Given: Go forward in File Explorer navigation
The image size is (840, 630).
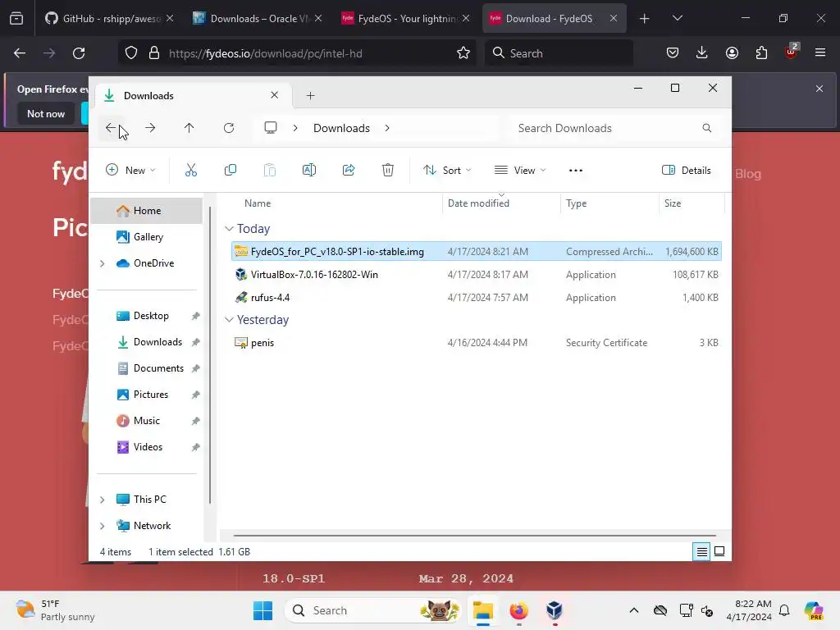Looking at the screenshot, I should pos(150,128).
